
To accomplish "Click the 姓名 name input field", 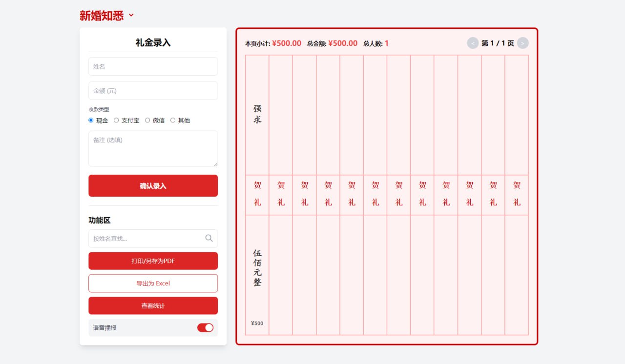I will point(153,66).
